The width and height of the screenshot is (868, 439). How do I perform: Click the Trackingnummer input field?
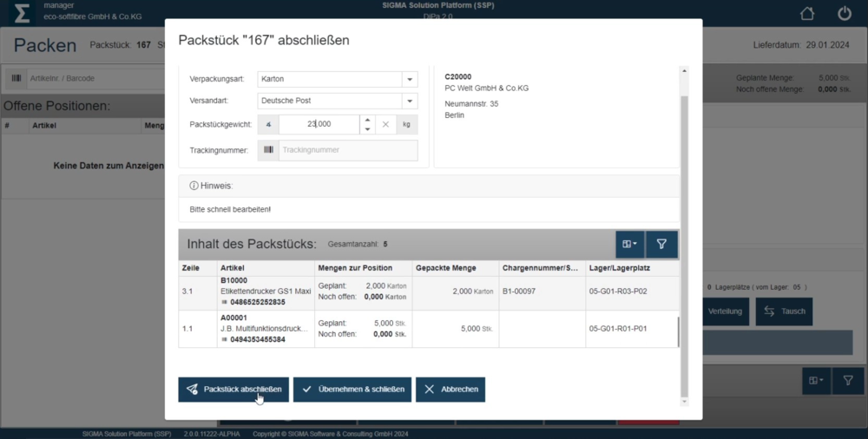347,150
